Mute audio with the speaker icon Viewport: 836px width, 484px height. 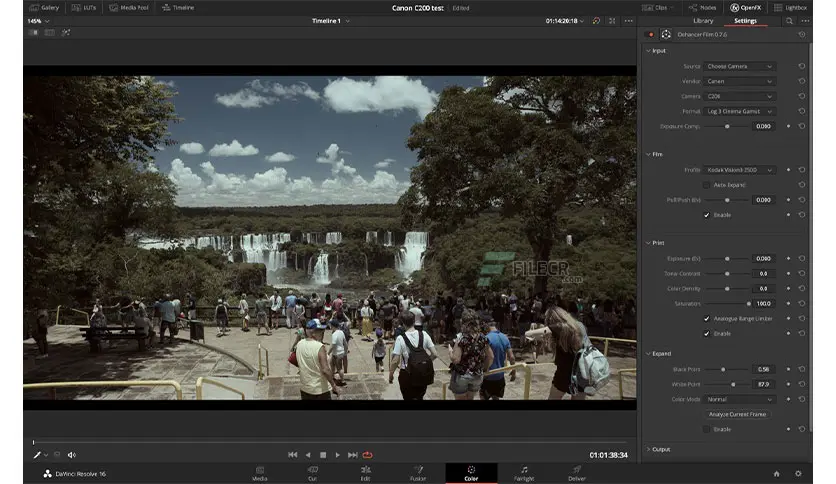tap(72, 455)
